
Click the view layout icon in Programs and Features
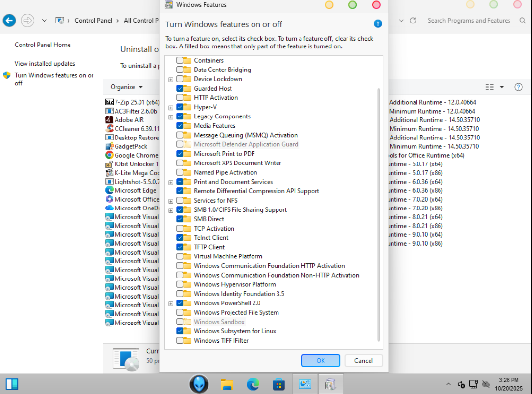[489, 87]
